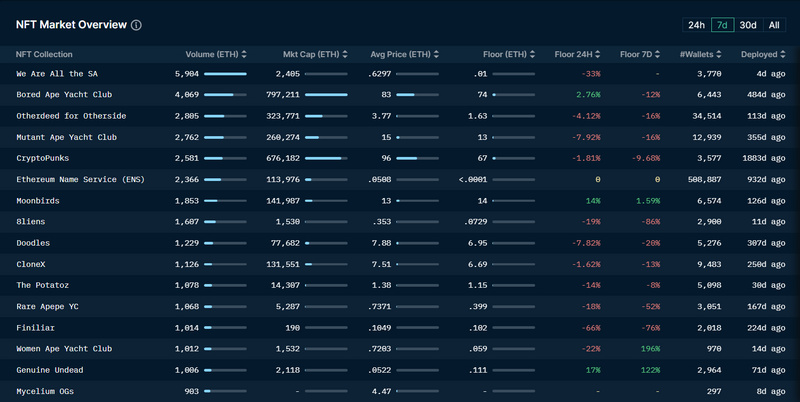Click the 34,514 wallets value
Image resolution: width=800 pixels, height=402 pixels.
pos(707,116)
